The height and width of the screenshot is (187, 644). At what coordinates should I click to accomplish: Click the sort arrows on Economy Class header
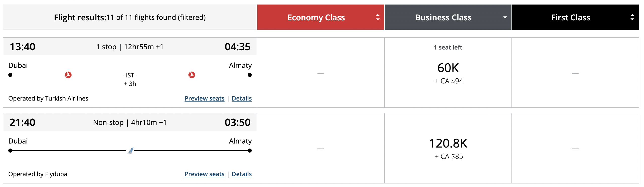(377, 17)
